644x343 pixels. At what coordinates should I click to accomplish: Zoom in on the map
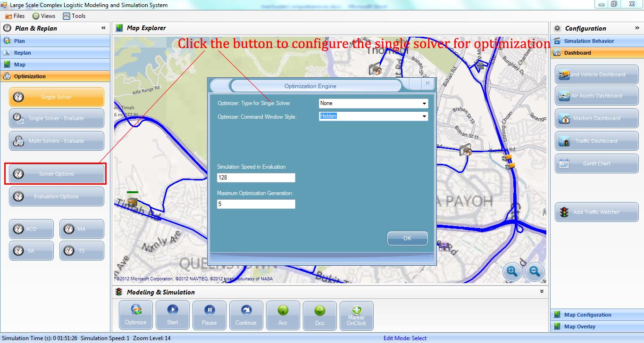coord(512,271)
